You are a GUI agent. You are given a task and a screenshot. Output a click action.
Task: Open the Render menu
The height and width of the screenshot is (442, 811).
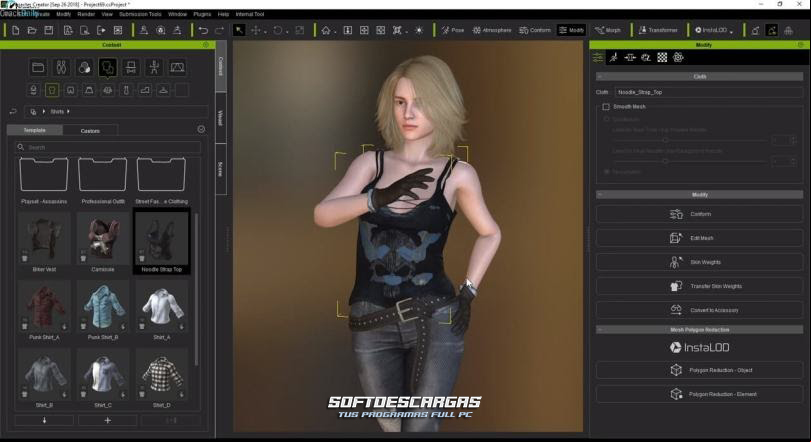click(86, 14)
